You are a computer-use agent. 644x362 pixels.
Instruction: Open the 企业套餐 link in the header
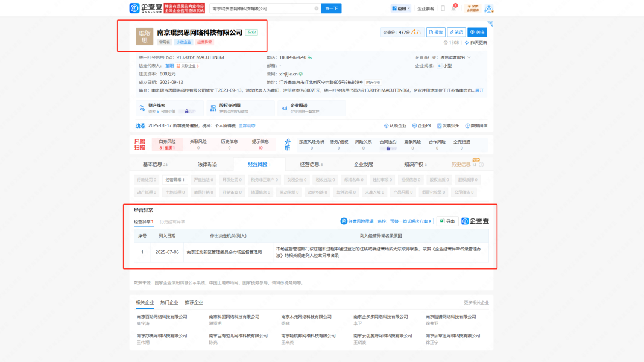coord(426,8)
